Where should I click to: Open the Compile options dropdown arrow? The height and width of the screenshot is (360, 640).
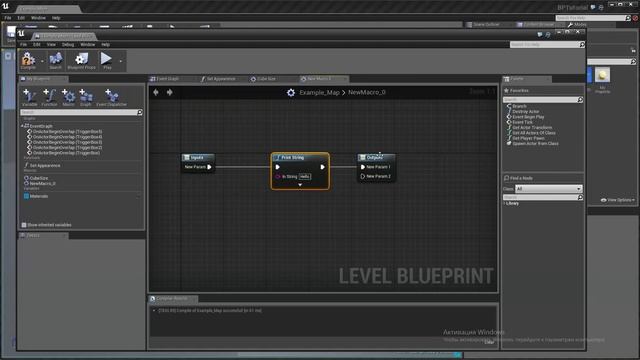click(x=42, y=61)
